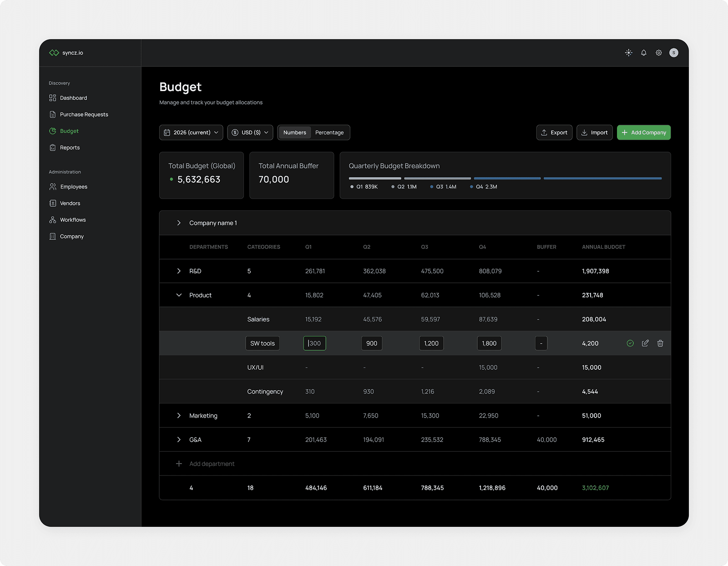Enable Numbers display mode
This screenshot has width=728, height=566.
(294, 133)
